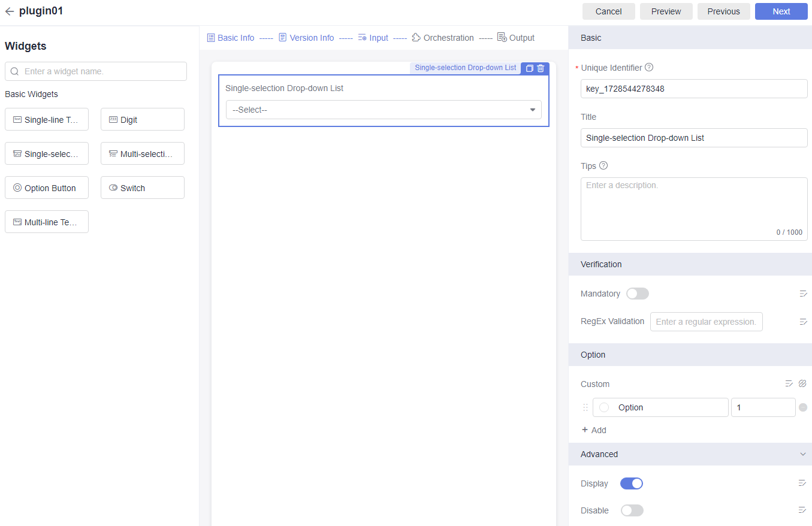Go to the Basic Info step
This screenshot has width=812, height=526.
point(231,38)
